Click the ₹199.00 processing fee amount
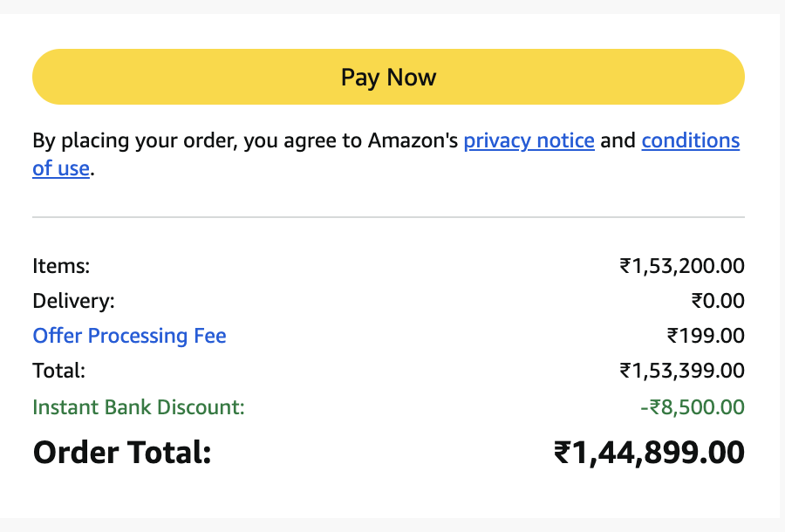 coord(706,336)
